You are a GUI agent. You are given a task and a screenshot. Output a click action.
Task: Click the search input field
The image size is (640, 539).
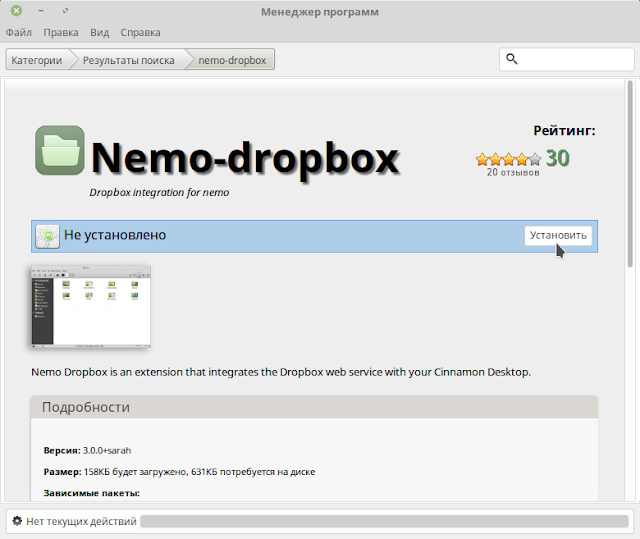(x=567, y=60)
